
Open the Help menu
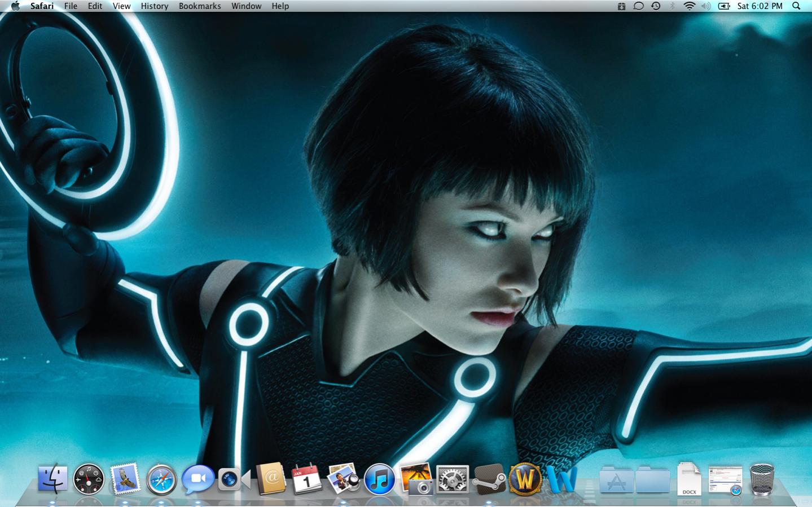(x=280, y=6)
